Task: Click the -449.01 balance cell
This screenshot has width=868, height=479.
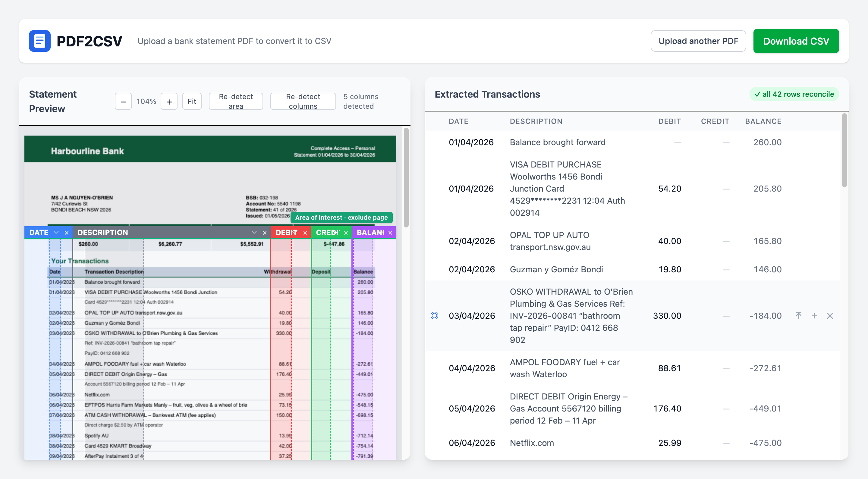Action: pyautogui.click(x=765, y=409)
